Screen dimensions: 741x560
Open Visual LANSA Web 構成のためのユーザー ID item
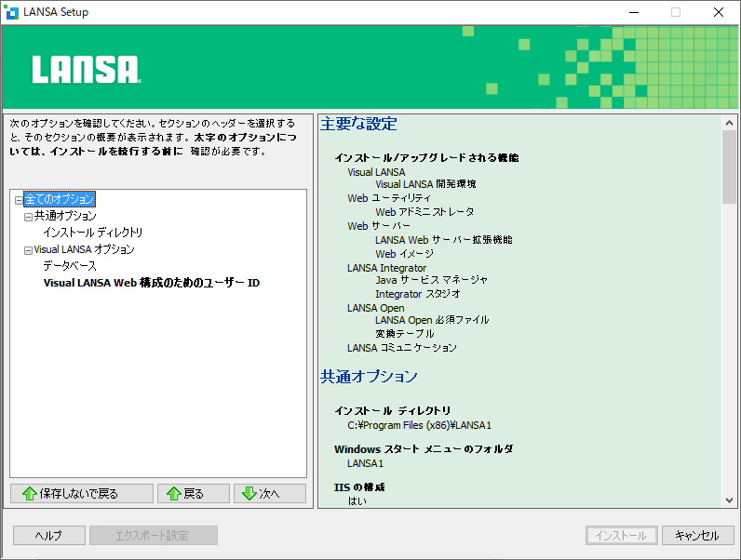pos(151,283)
